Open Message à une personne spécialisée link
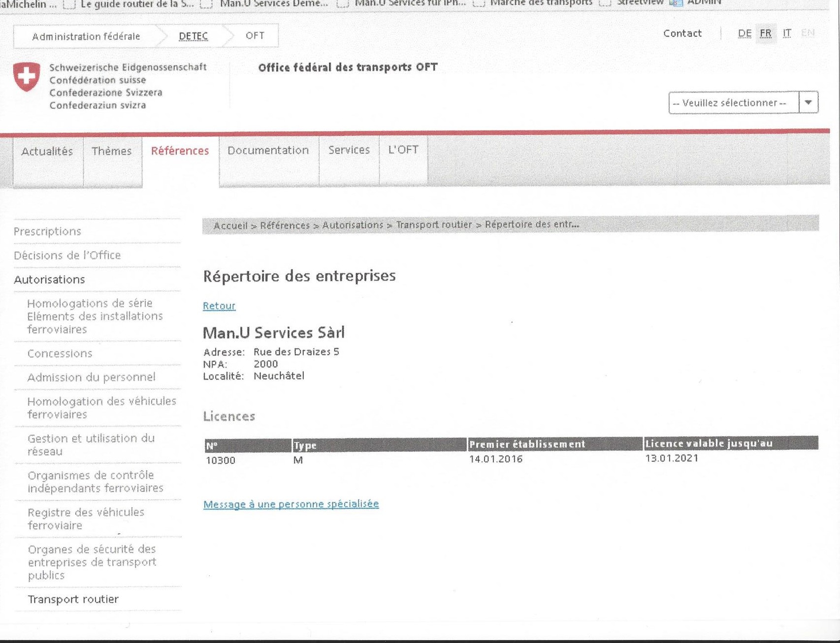 pyautogui.click(x=291, y=504)
